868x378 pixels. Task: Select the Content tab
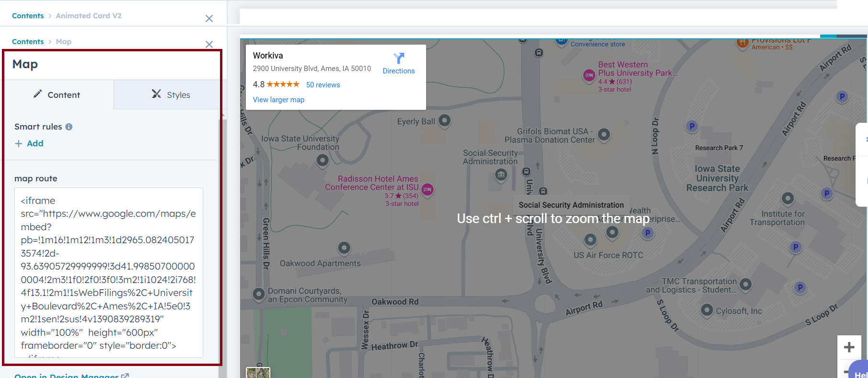[x=57, y=94]
